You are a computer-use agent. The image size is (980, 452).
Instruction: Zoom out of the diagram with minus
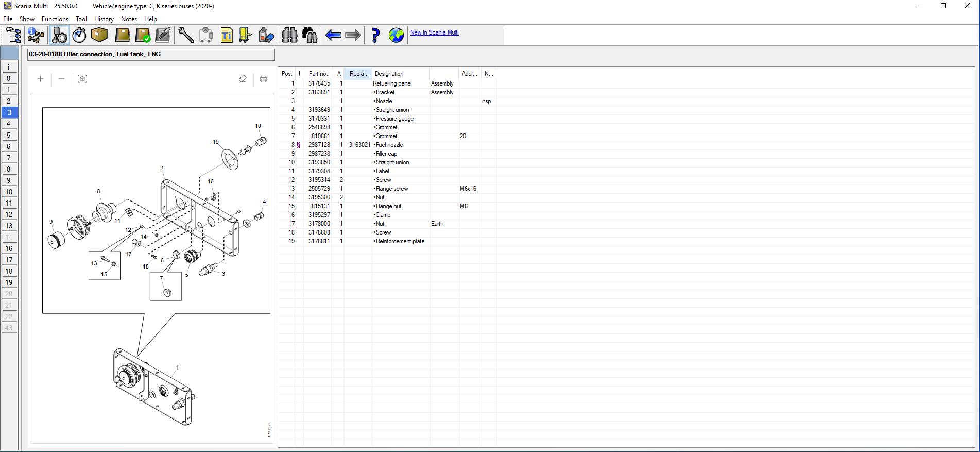click(x=62, y=79)
